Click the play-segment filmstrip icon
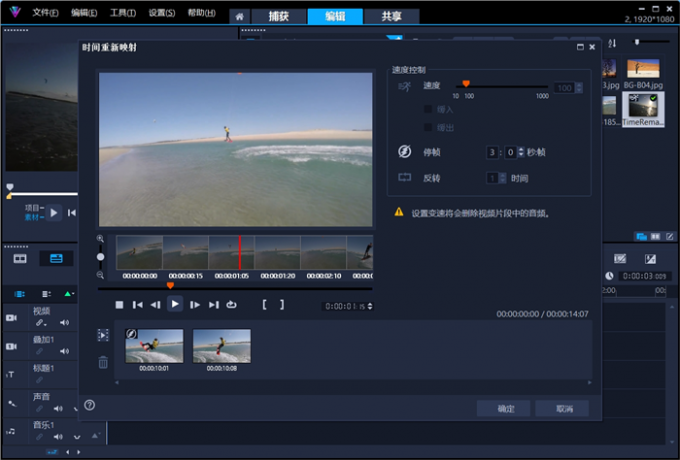This screenshot has height=460, width=680. coord(103,335)
